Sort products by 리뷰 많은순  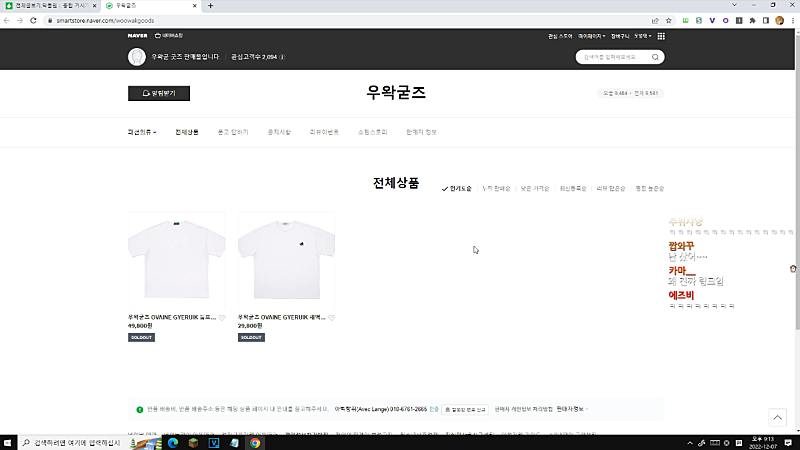pyautogui.click(x=611, y=189)
